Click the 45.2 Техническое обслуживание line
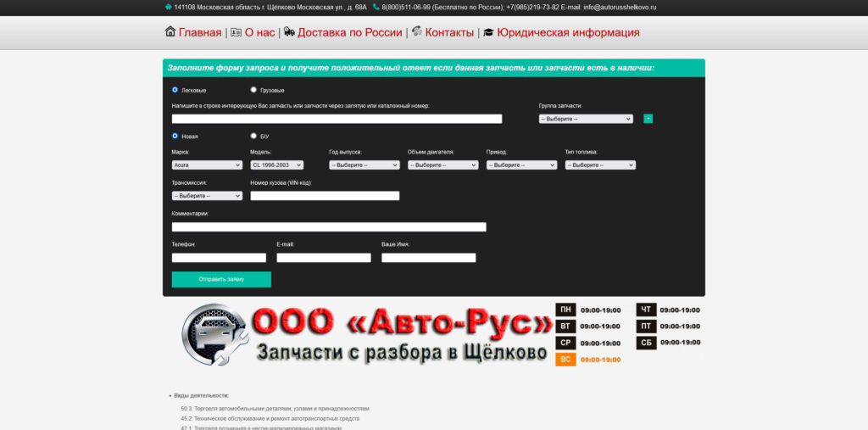 (270, 419)
